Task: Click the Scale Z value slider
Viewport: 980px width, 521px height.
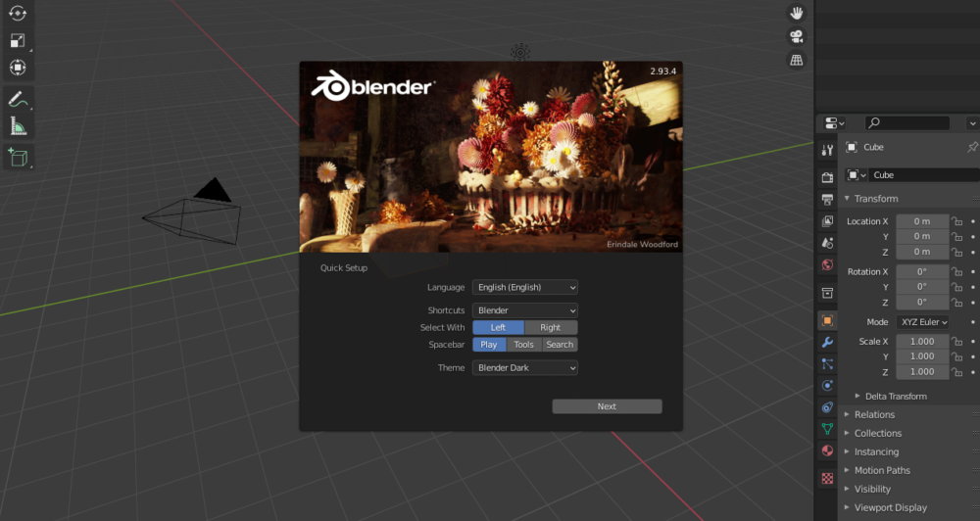Action: click(x=922, y=372)
